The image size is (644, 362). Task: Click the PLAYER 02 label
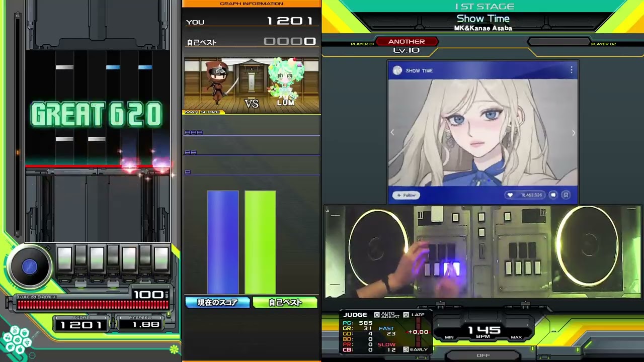tap(603, 44)
